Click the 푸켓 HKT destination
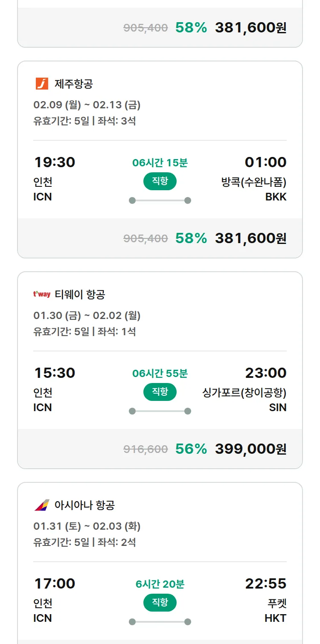Screen dimensions: 320x644 click(276, 610)
